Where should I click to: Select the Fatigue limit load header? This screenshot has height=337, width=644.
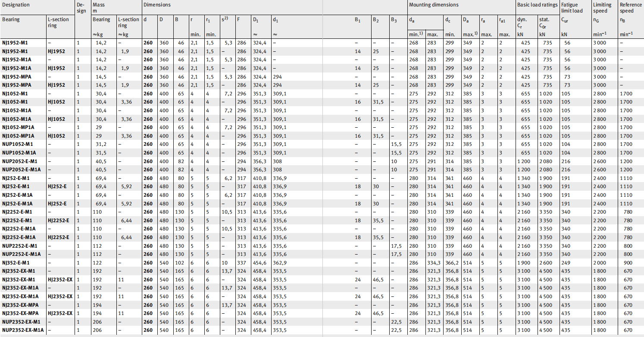coord(572,8)
